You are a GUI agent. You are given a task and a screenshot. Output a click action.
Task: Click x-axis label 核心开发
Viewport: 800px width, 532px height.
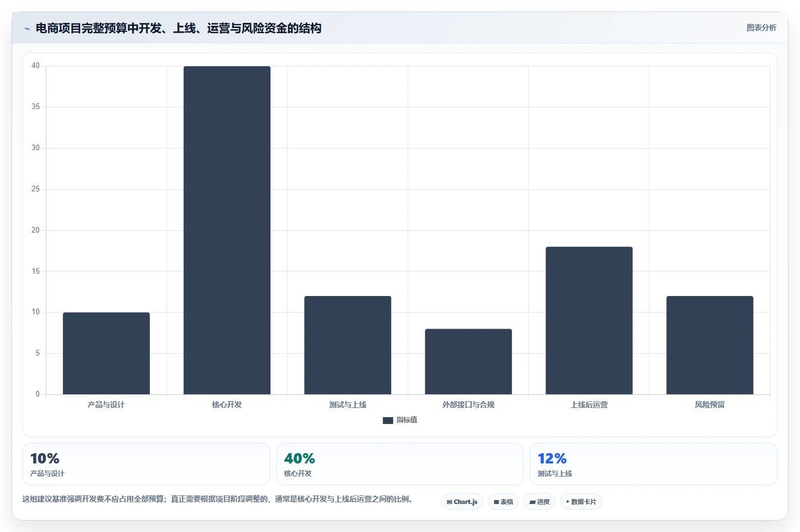pos(227,405)
